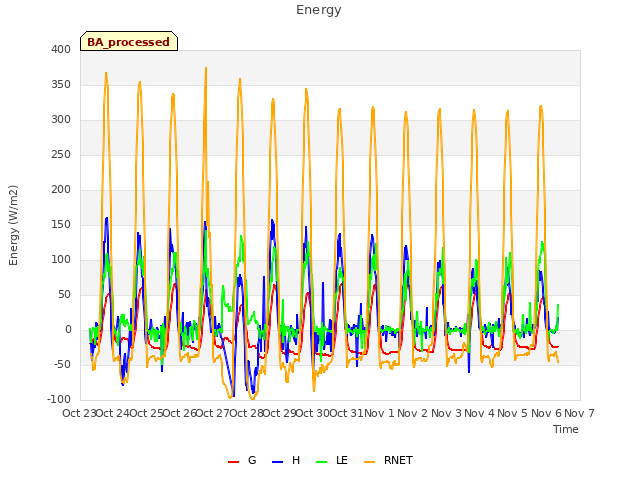The image size is (640, 480).
Task: Click the Energy (W/m2) y-axis label
Action: [x=13, y=225]
